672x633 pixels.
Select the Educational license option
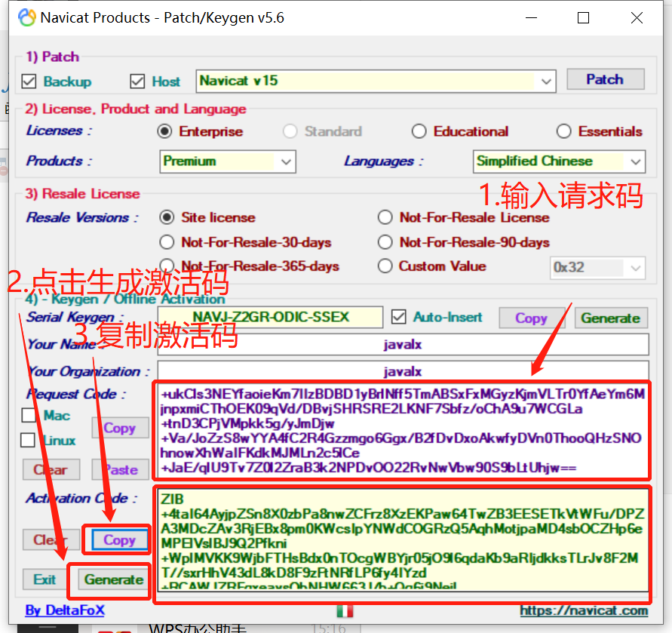[419, 131]
